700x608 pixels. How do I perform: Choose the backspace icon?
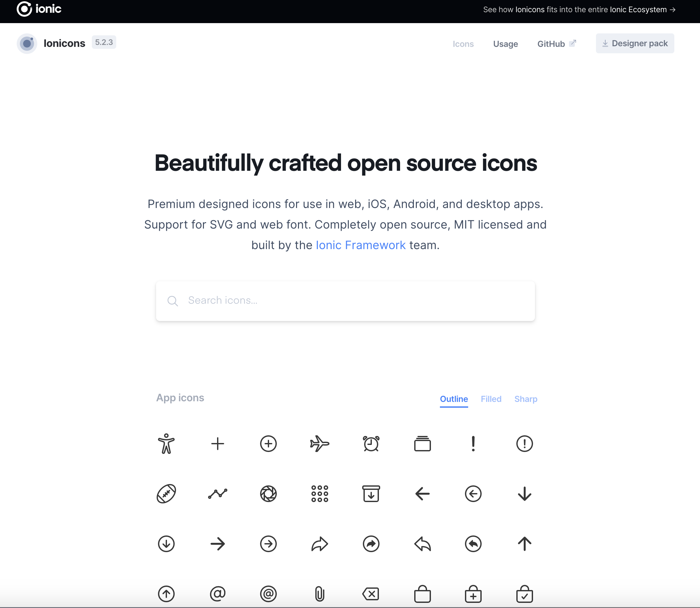pos(371,594)
